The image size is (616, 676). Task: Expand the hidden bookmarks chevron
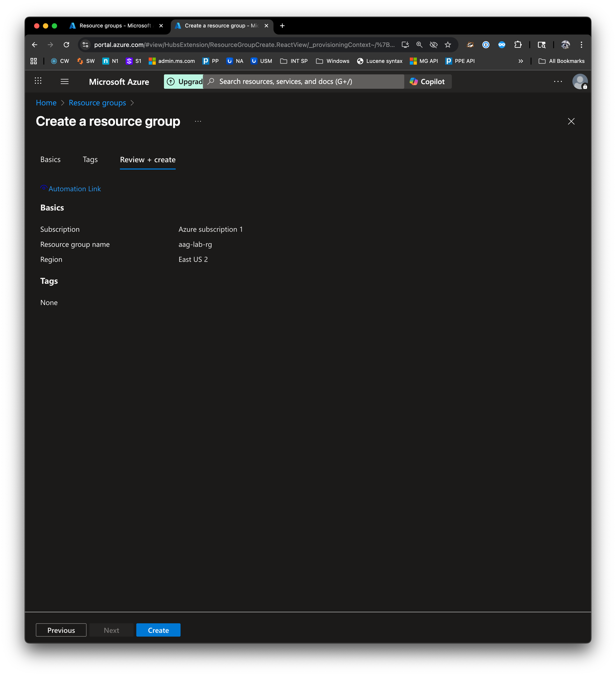coord(520,61)
